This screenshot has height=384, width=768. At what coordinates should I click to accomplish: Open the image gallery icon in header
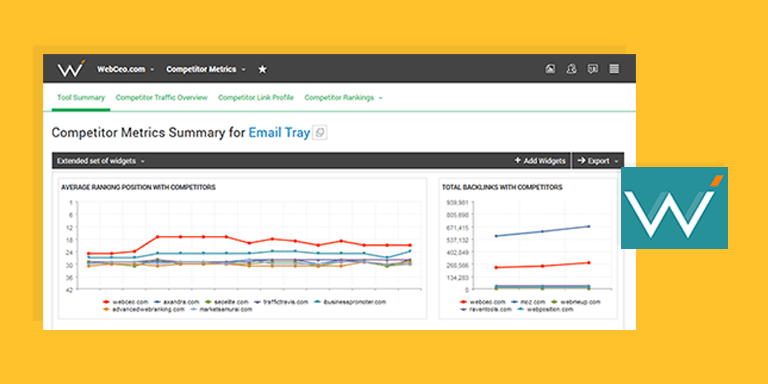click(x=550, y=69)
